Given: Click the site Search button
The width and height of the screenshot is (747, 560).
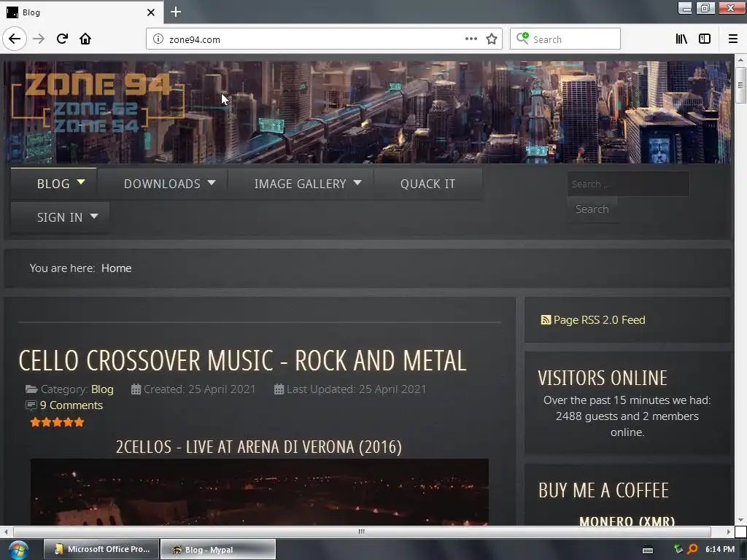Looking at the screenshot, I should 592,209.
